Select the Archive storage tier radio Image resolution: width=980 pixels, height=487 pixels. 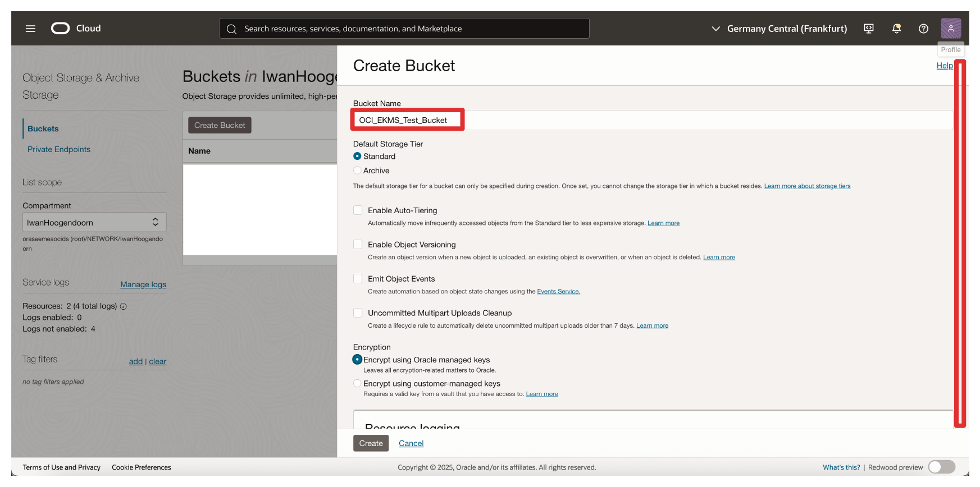(x=357, y=171)
